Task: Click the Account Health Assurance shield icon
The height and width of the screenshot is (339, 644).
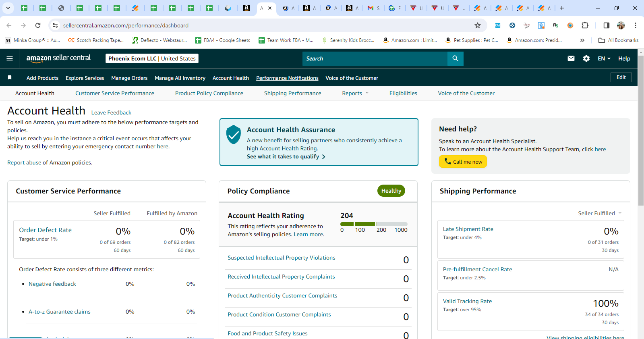Action: tap(234, 135)
